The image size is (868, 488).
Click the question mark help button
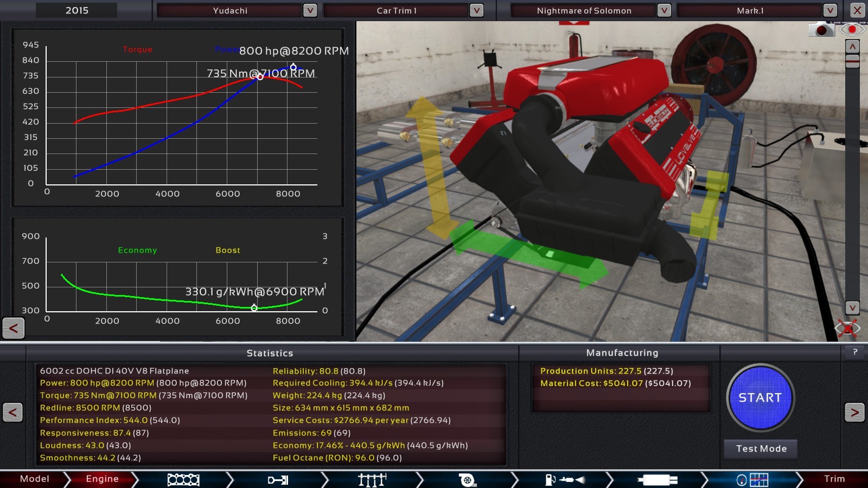(855, 352)
